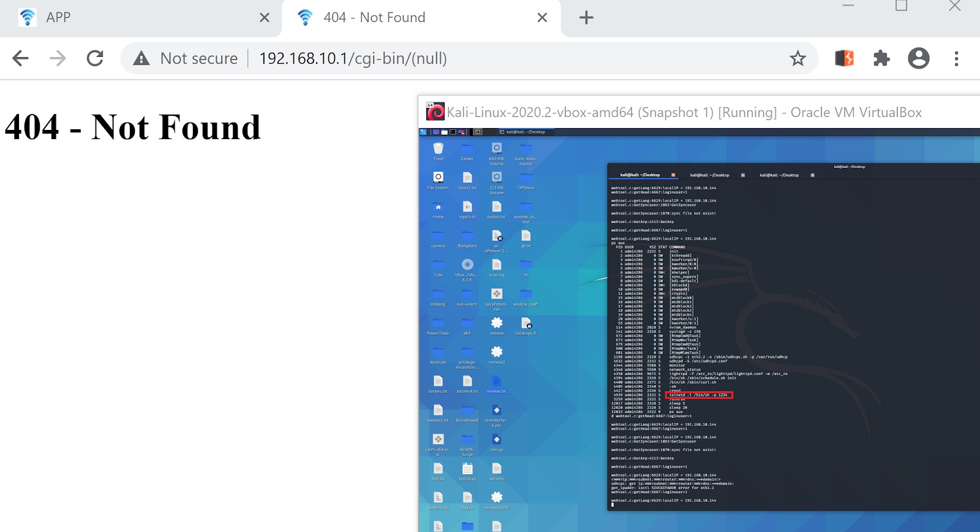
Task: Open the scan.log file
Action: tap(497, 268)
